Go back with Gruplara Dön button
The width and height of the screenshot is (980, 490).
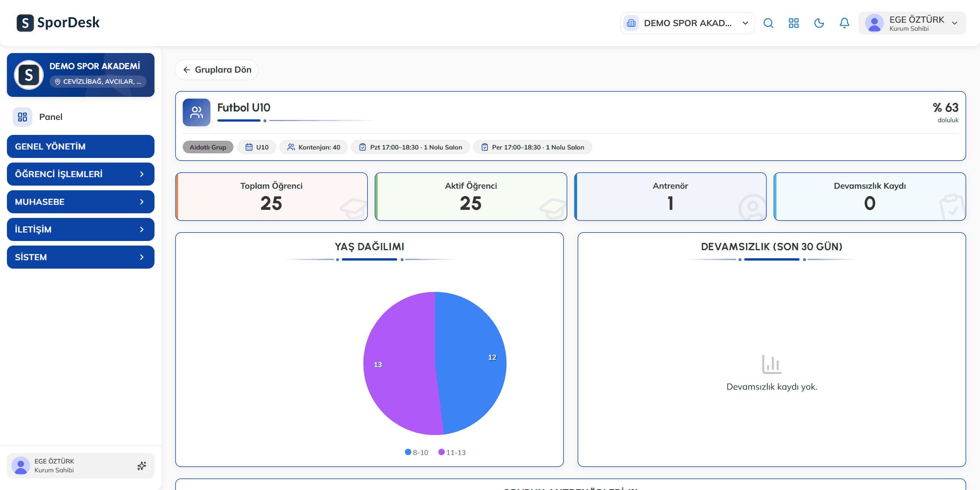[x=217, y=70]
